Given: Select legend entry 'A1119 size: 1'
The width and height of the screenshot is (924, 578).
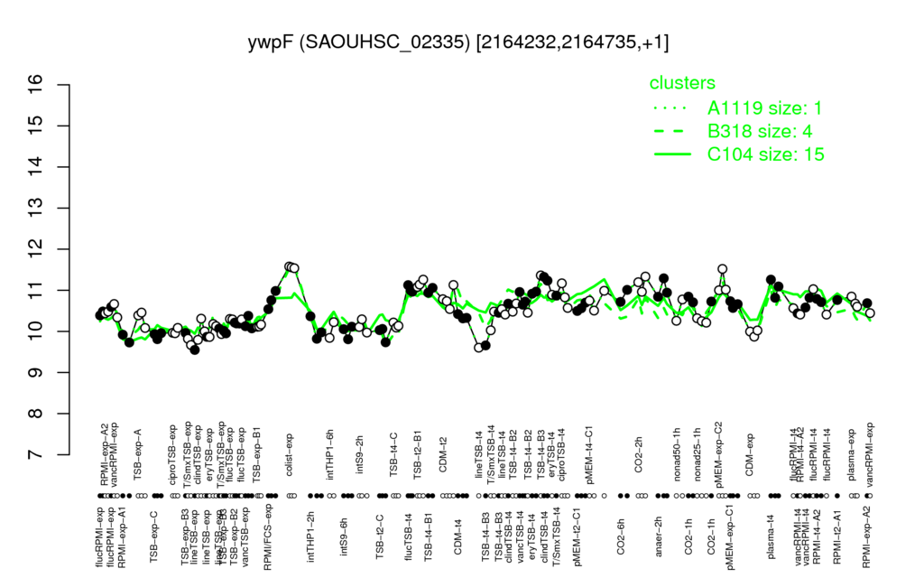Looking at the screenshot, I should coord(764,108).
